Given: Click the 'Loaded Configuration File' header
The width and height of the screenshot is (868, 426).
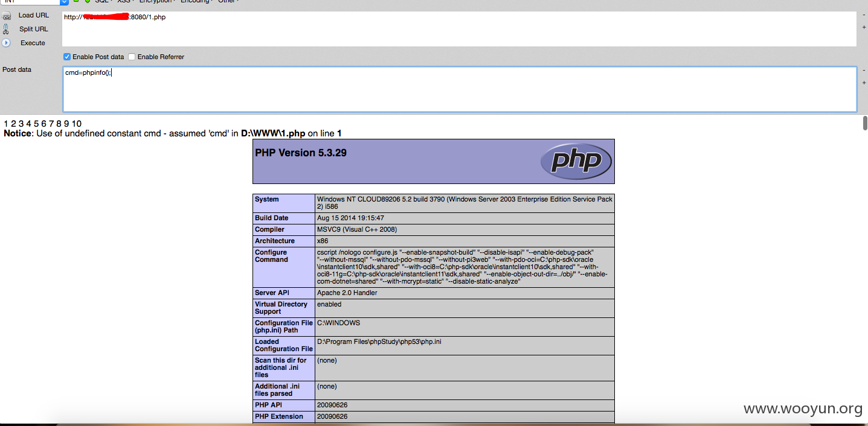Looking at the screenshot, I should pyautogui.click(x=284, y=345).
